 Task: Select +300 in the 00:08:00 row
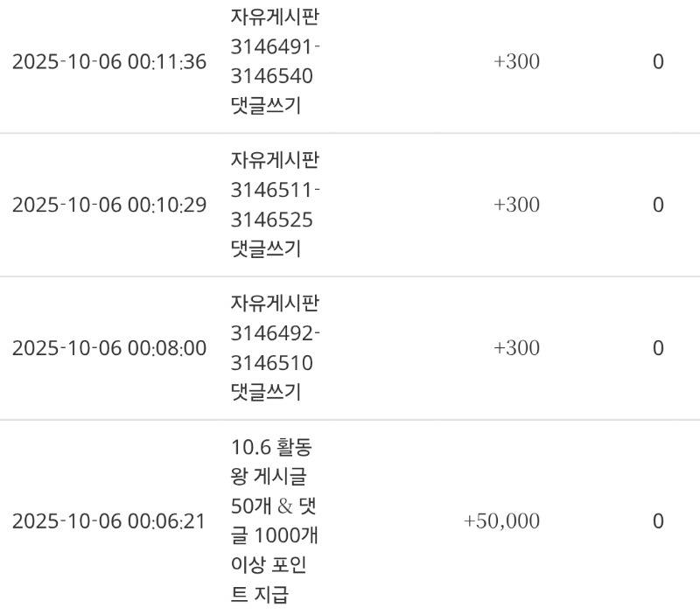click(516, 348)
